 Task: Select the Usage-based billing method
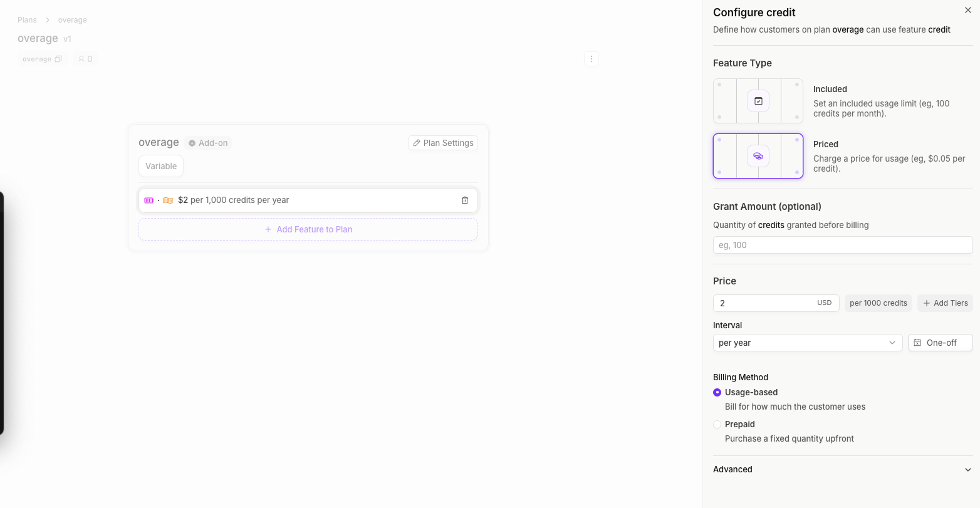717,392
